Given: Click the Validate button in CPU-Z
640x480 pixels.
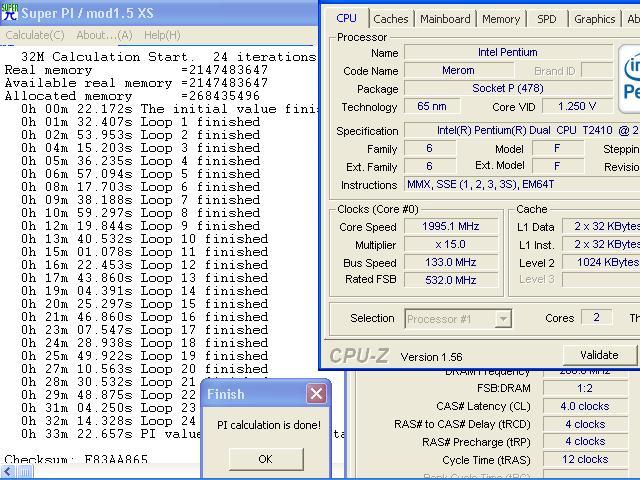Looking at the screenshot, I should [x=599, y=355].
